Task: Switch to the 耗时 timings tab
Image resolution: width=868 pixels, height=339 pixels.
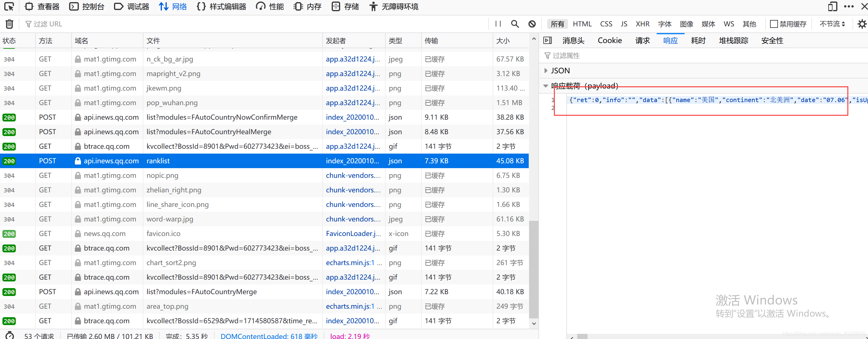Action: tap(698, 40)
